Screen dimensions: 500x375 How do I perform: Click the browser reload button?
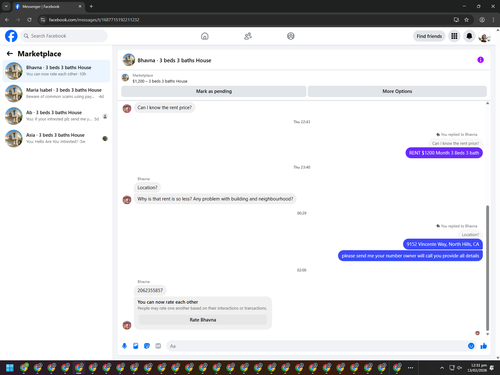point(29,20)
